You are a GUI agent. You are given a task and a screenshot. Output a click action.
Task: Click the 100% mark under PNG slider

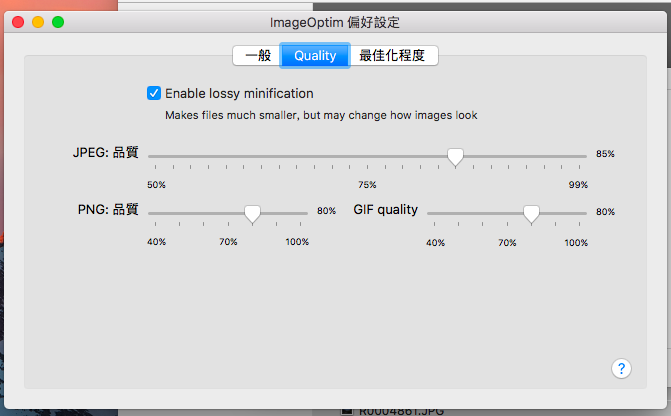coord(297,242)
